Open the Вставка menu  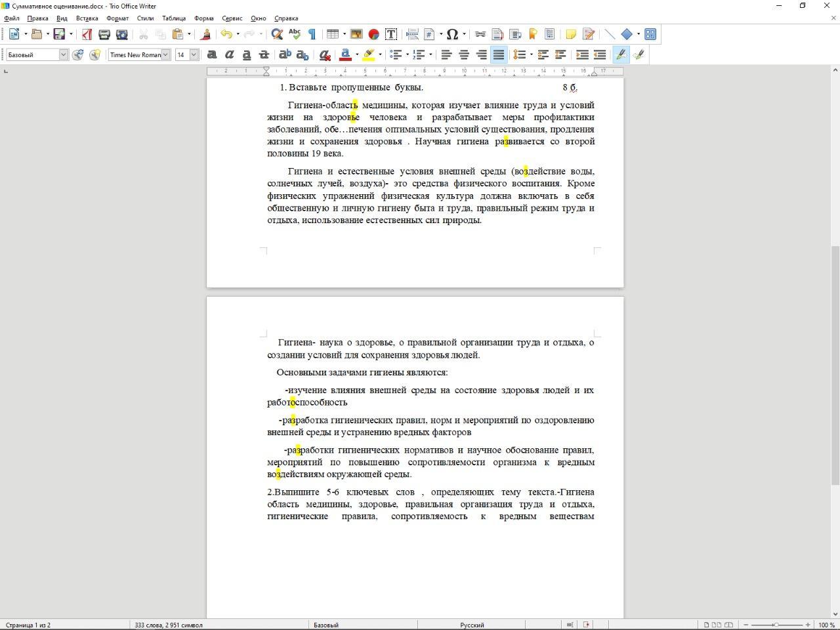[87, 18]
